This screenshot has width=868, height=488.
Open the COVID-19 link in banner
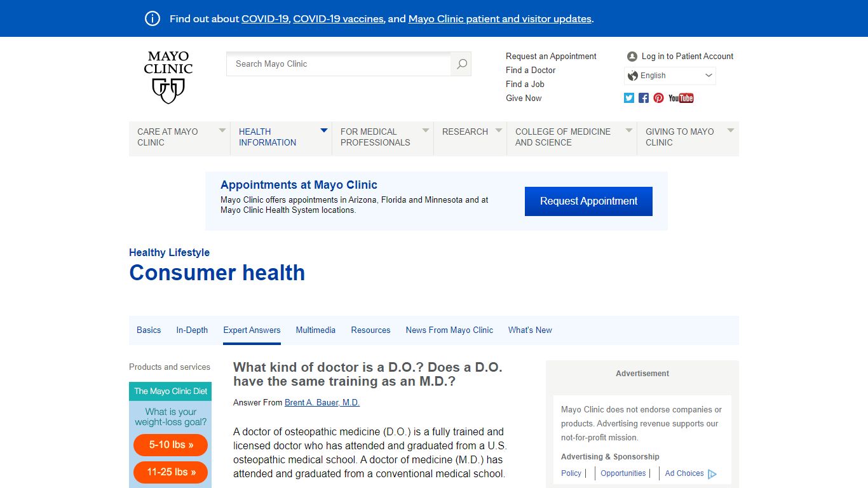point(265,19)
